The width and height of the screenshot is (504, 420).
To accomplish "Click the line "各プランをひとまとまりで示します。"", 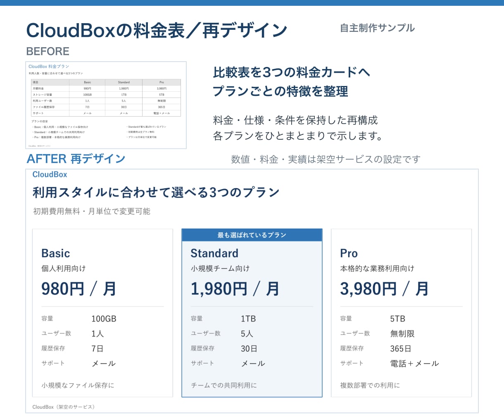I will pos(298,136).
